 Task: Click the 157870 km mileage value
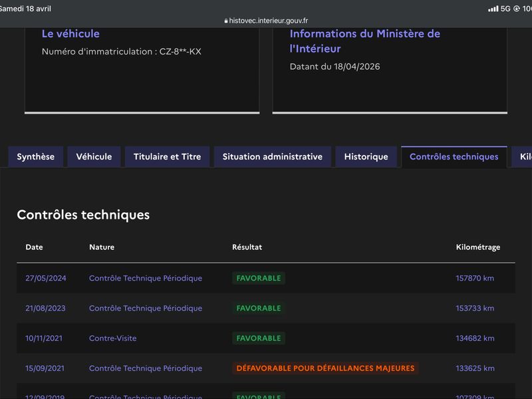(x=475, y=278)
